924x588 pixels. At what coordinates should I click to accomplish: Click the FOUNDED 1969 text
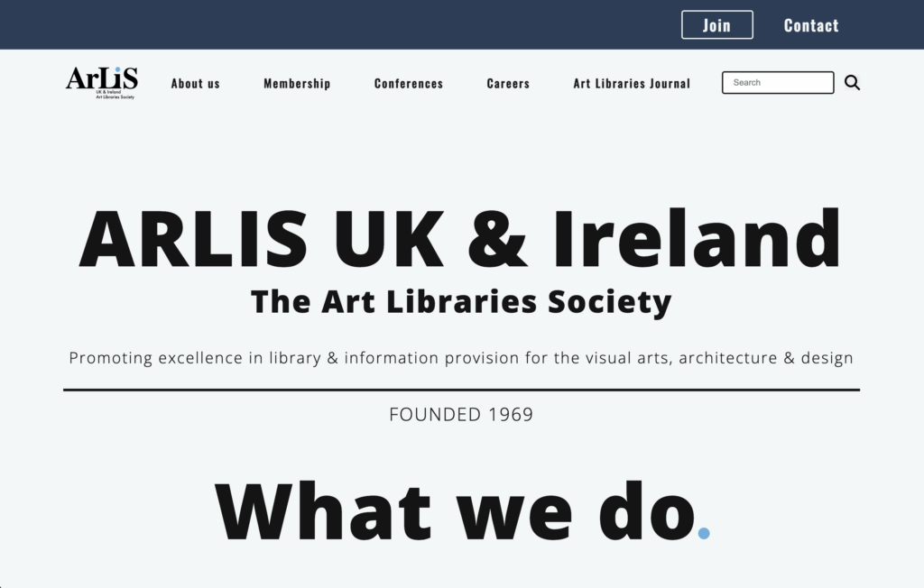coord(461,415)
